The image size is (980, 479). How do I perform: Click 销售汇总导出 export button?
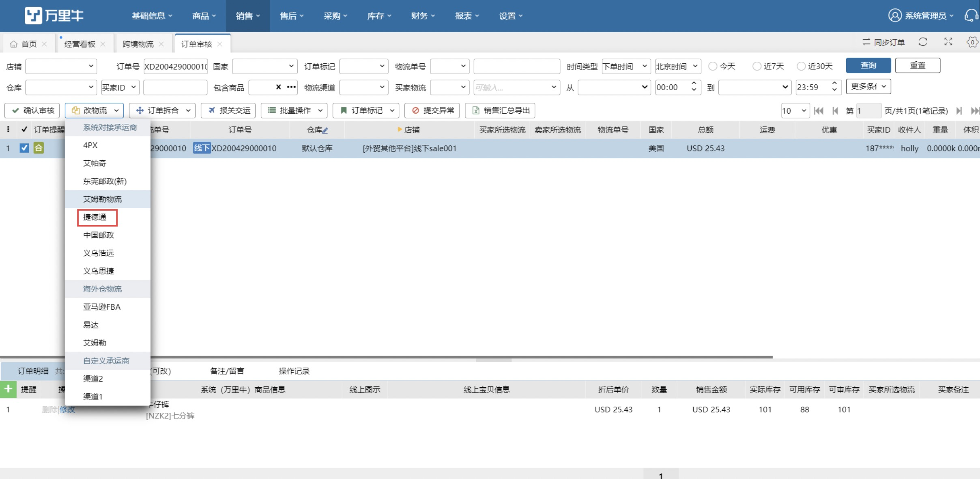[x=500, y=110]
